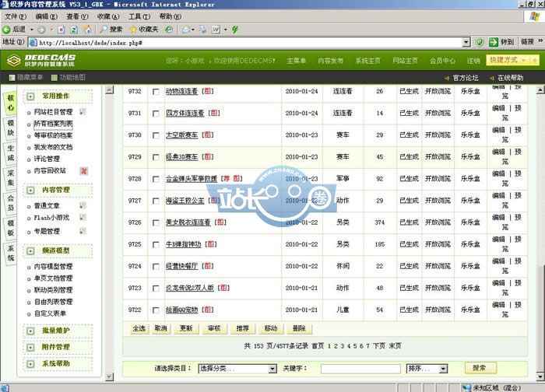Click the left menu scroll-down arrow

click(x=109, y=376)
